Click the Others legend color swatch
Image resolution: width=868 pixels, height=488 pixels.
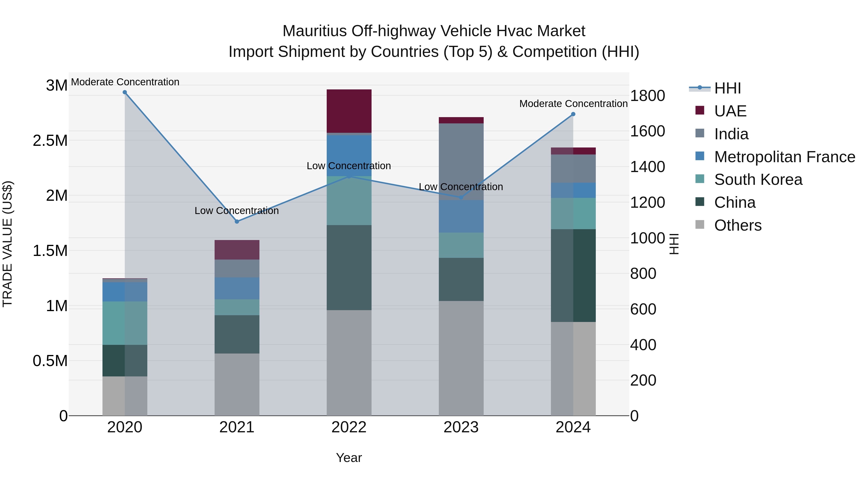click(x=700, y=225)
